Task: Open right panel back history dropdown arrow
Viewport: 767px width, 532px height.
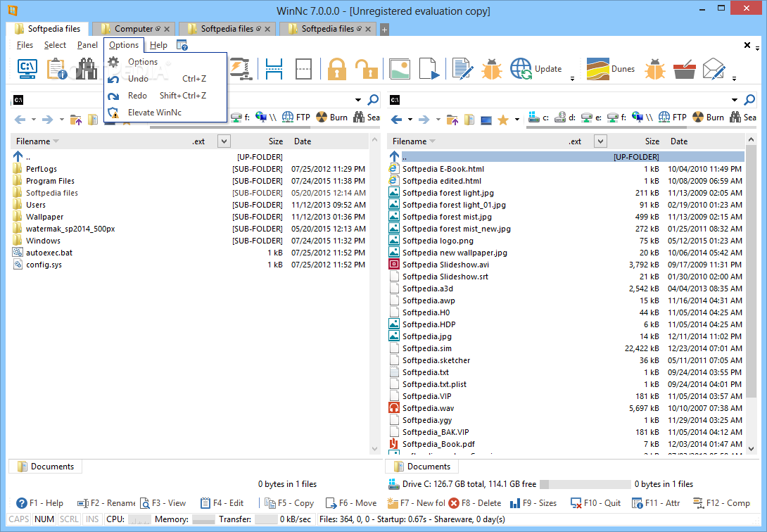Action: 410,120
